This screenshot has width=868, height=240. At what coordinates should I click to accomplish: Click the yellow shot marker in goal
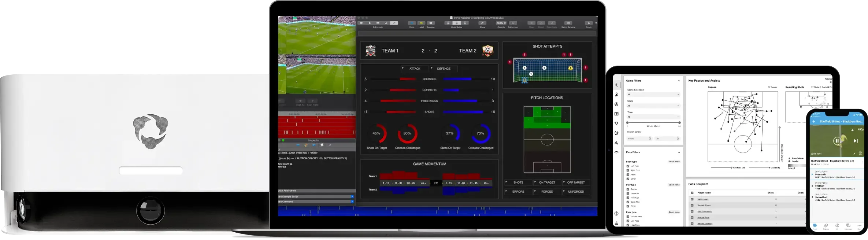click(x=570, y=68)
